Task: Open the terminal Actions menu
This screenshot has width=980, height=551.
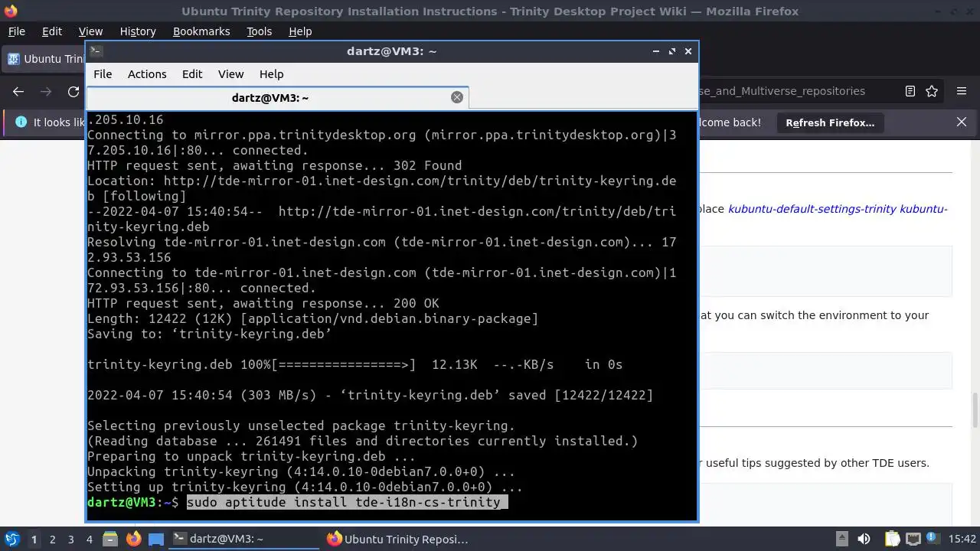Action: pos(147,74)
